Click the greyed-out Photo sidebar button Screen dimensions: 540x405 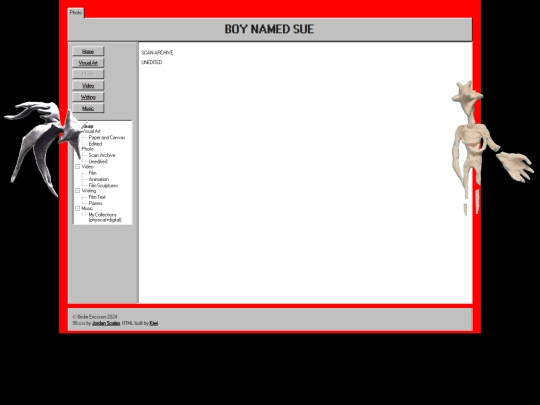(x=88, y=74)
